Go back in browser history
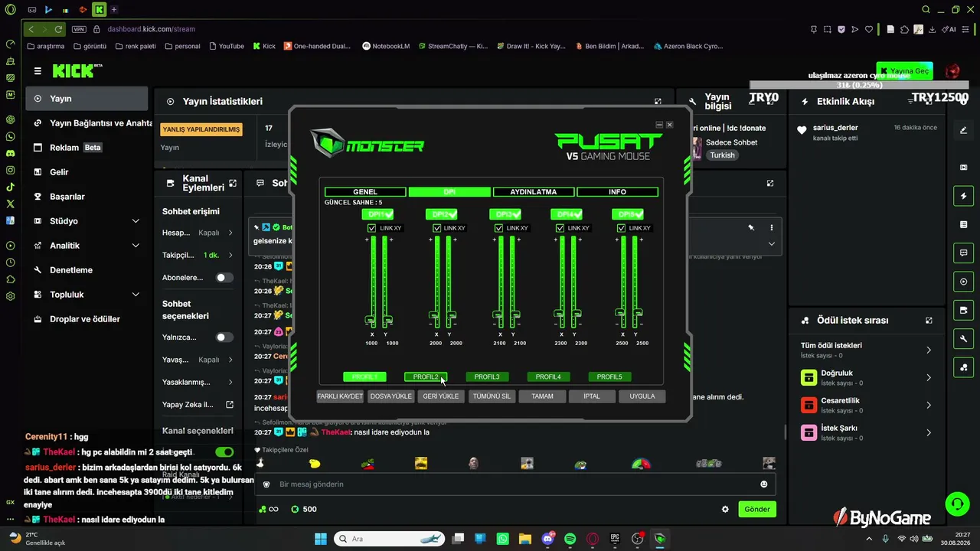980x551 pixels. 31,29
